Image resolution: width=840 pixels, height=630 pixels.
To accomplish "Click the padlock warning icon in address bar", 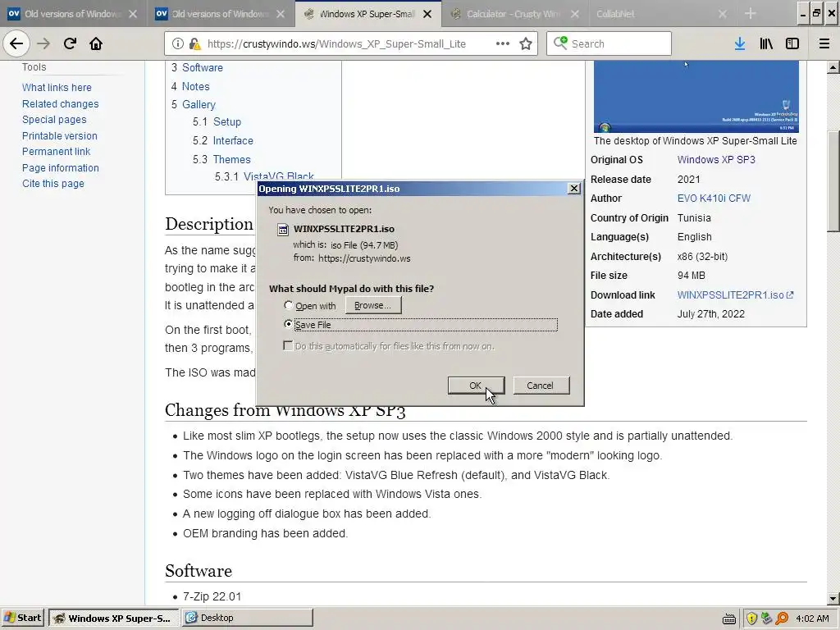I will tap(194, 43).
